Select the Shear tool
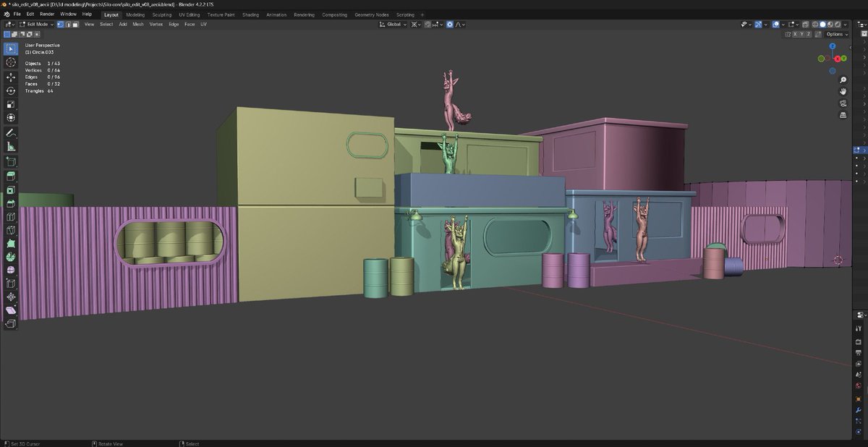 coord(11,310)
